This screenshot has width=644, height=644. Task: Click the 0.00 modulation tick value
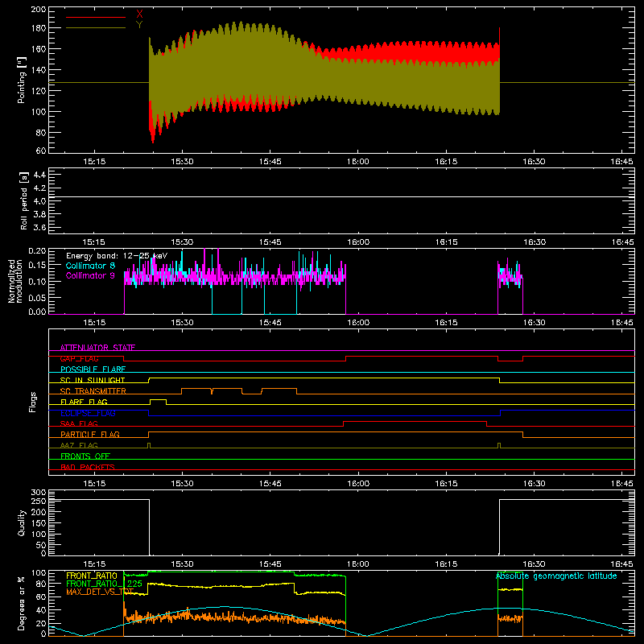pos(37,312)
